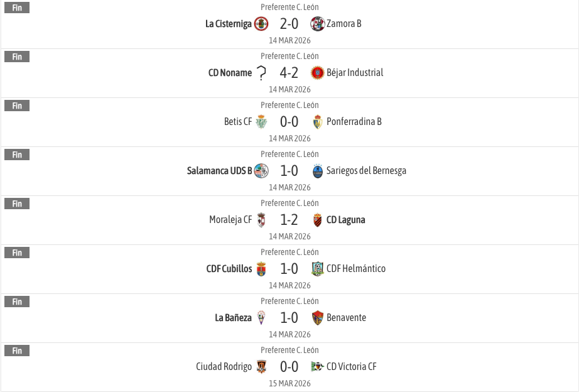This screenshot has height=392, width=579.
Task: Click the CDF Helmántico team crest
Action: click(317, 269)
